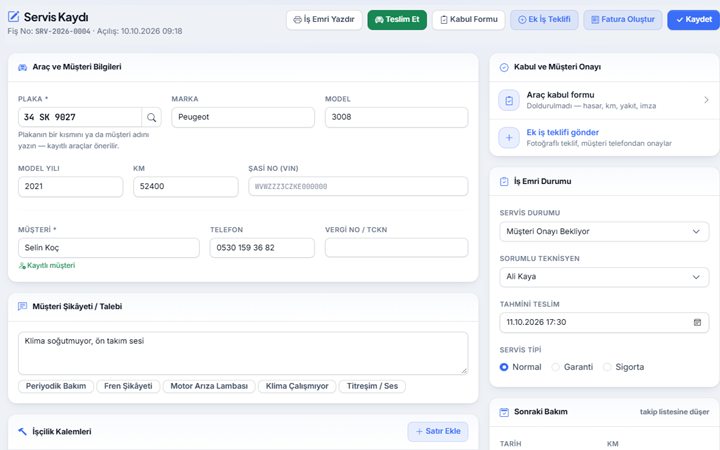This screenshot has height=450, width=720.
Task: Expand the Araç kabul formu row chevron
Action: pyautogui.click(x=706, y=100)
